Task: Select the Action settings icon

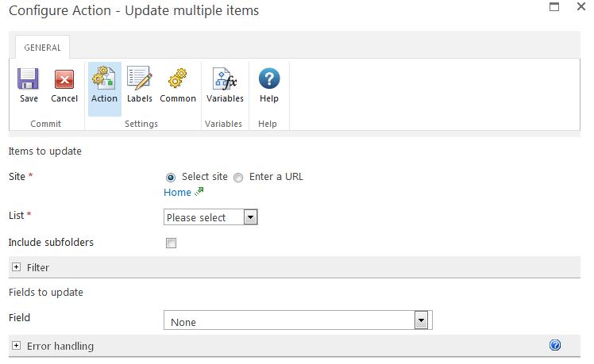Action: 104,79
